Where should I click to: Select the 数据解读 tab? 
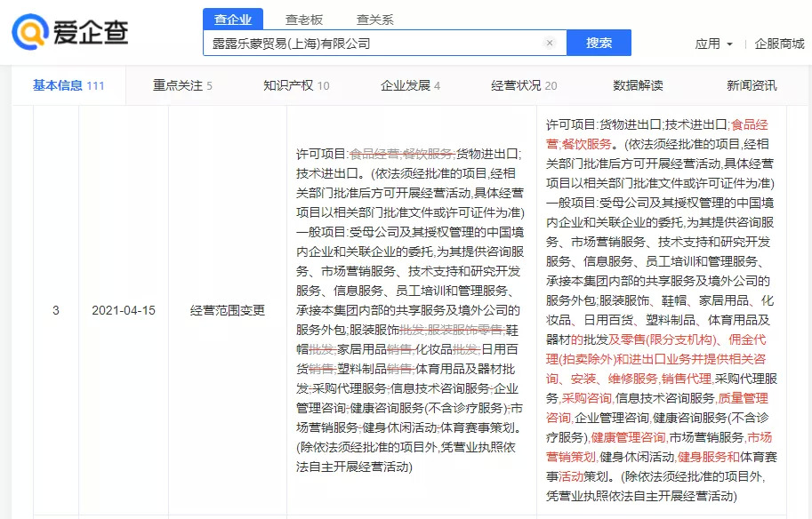coord(638,85)
